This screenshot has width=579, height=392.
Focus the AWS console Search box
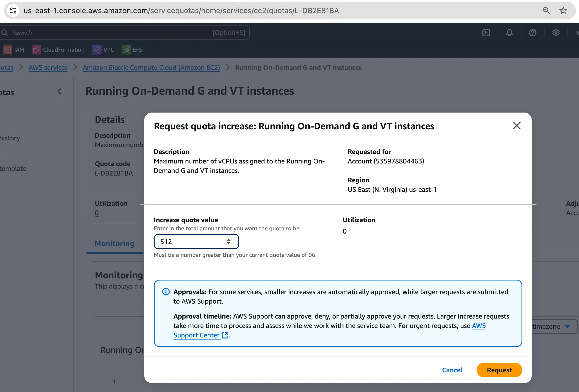[x=124, y=33]
